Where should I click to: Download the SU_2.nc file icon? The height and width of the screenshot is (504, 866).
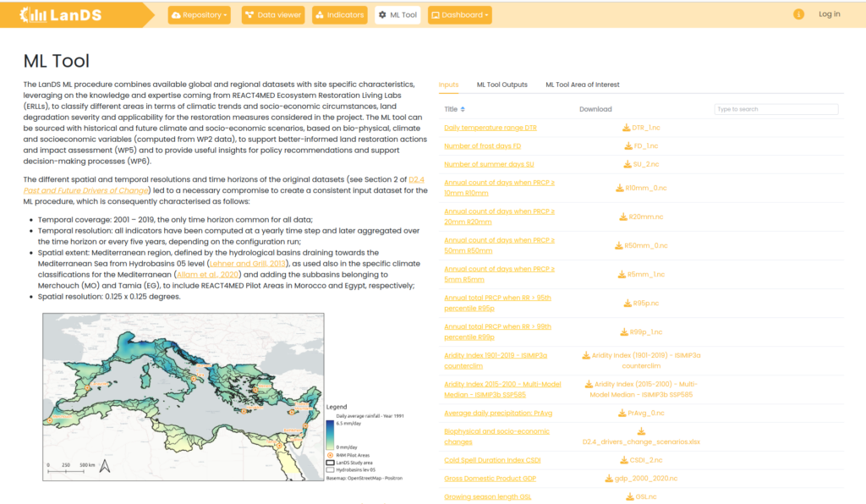(628, 164)
